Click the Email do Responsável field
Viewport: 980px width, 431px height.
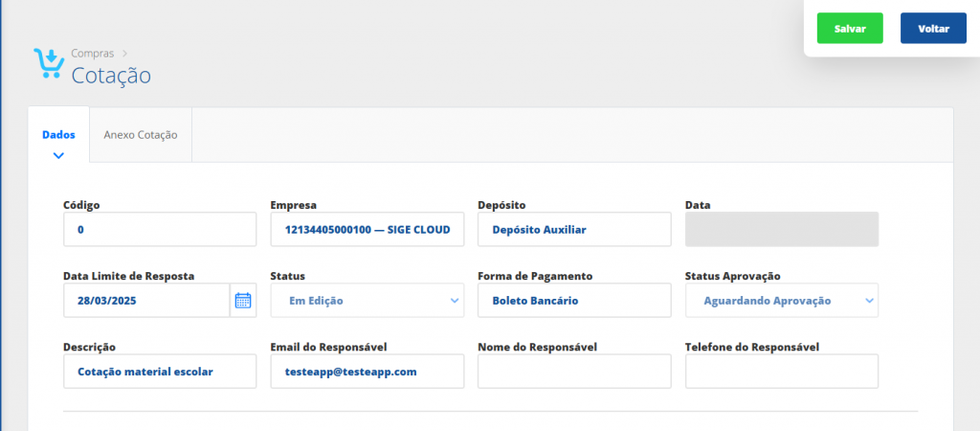coord(367,372)
